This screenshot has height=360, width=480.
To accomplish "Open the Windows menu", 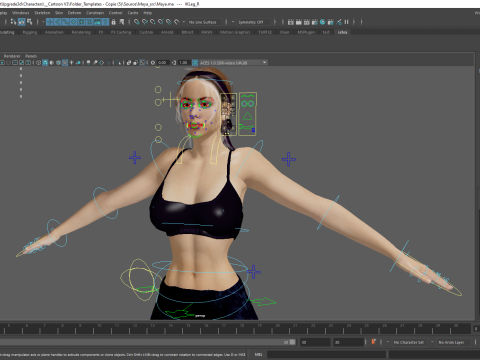I will (x=21, y=13).
